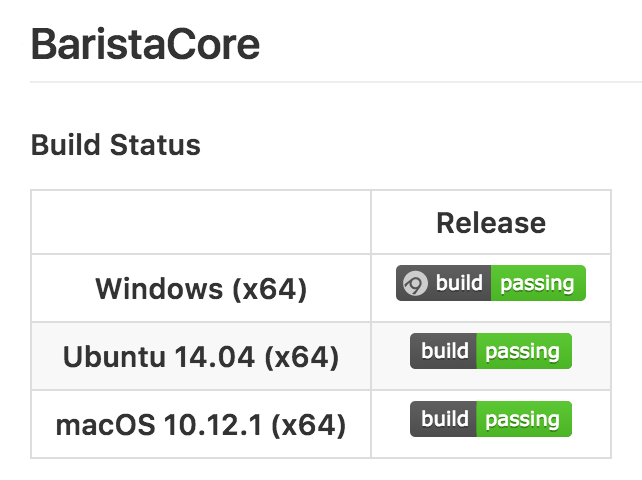Open the macOS 10.12.1 build passing badge
The image size is (642, 480).
click(491, 419)
